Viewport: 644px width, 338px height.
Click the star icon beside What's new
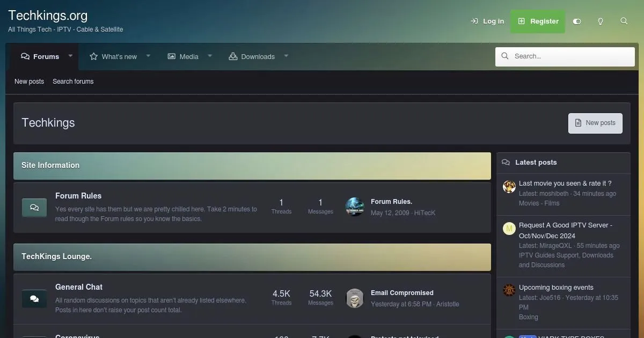click(93, 56)
